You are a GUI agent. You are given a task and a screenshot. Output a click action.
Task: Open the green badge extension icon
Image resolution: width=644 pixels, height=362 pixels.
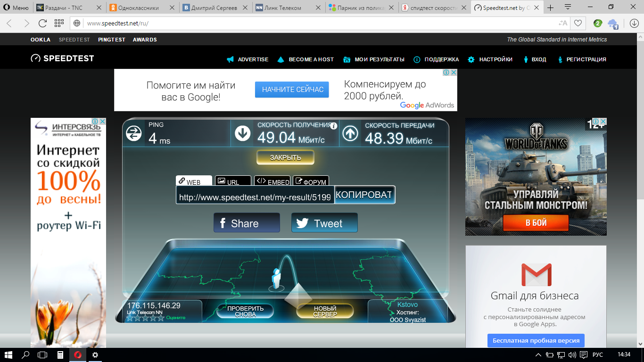[597, 23]
